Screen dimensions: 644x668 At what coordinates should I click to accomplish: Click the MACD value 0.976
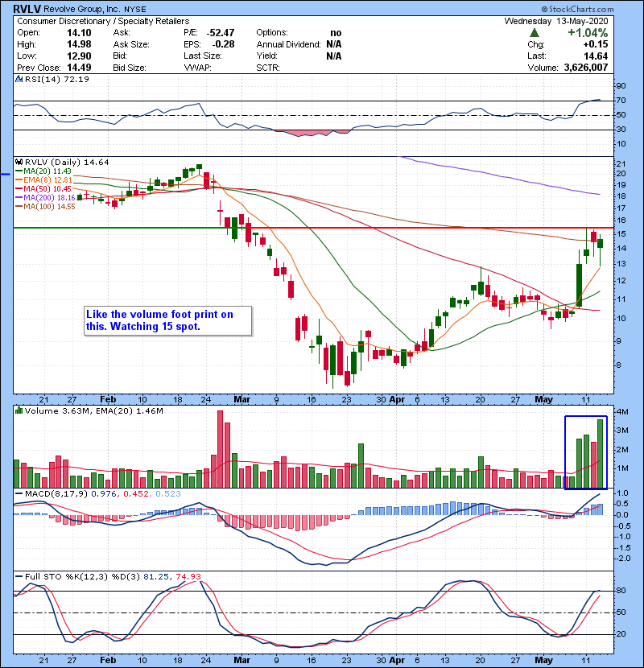point(104,494)
